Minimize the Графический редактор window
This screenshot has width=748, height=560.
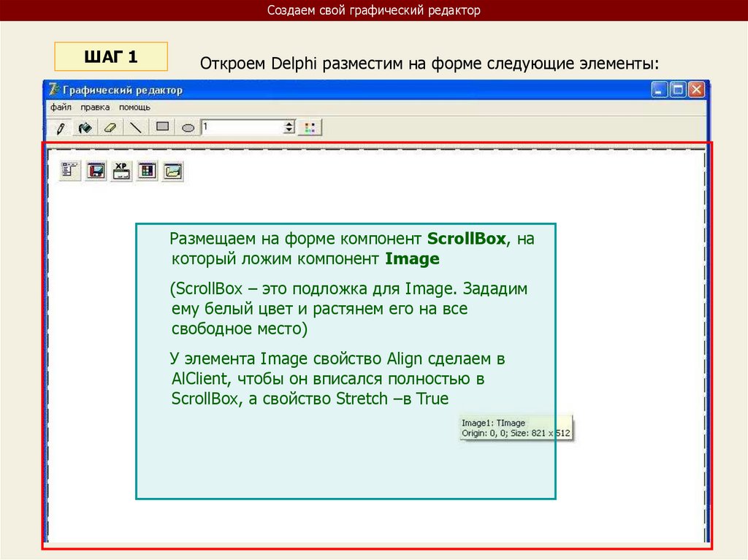pos(660,90)
